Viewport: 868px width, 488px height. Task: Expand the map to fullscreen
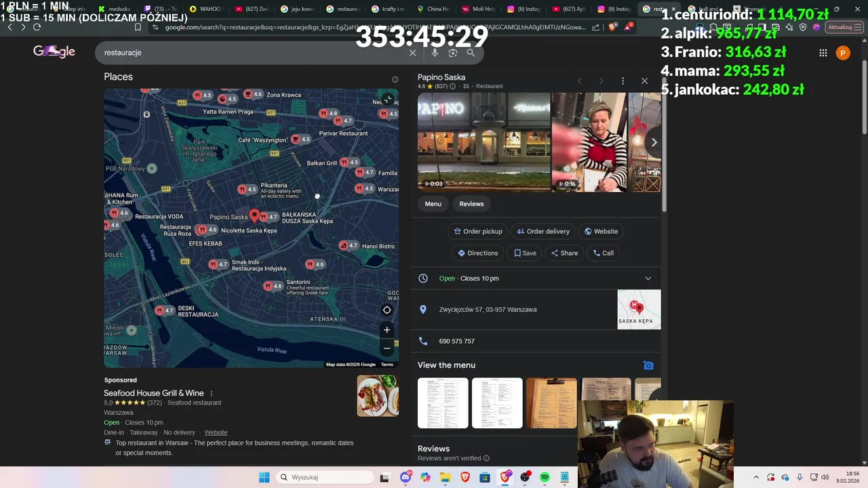pos(387,100)
